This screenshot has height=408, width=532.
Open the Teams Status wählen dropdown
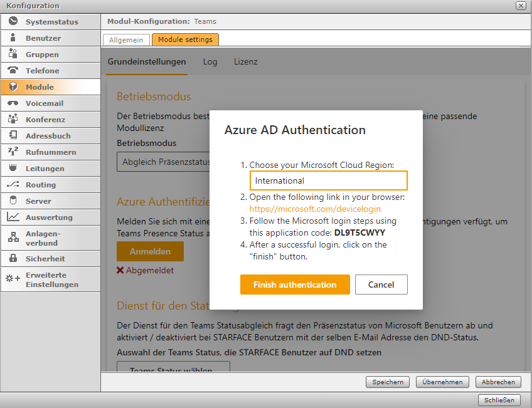point(173,367)
